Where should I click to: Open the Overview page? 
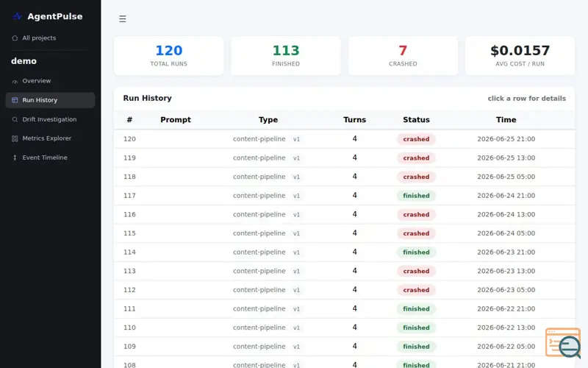point(50,81)
